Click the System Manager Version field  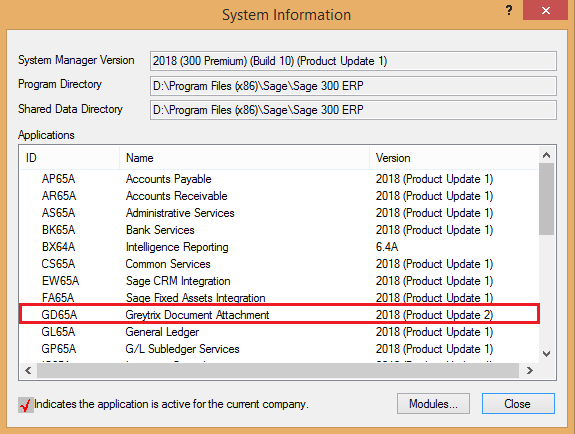[353, 61]
